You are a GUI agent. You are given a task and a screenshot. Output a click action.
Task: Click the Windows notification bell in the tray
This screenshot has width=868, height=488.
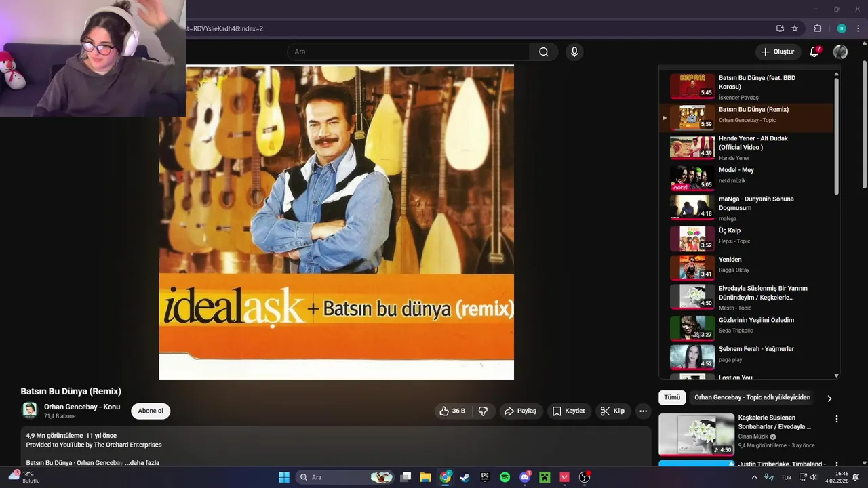856,477
